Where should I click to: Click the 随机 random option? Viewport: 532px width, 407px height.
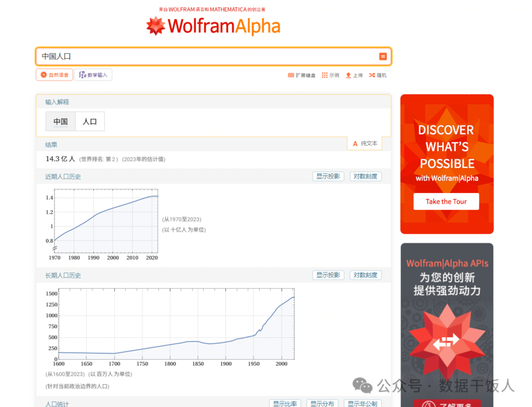click(378, 75)
